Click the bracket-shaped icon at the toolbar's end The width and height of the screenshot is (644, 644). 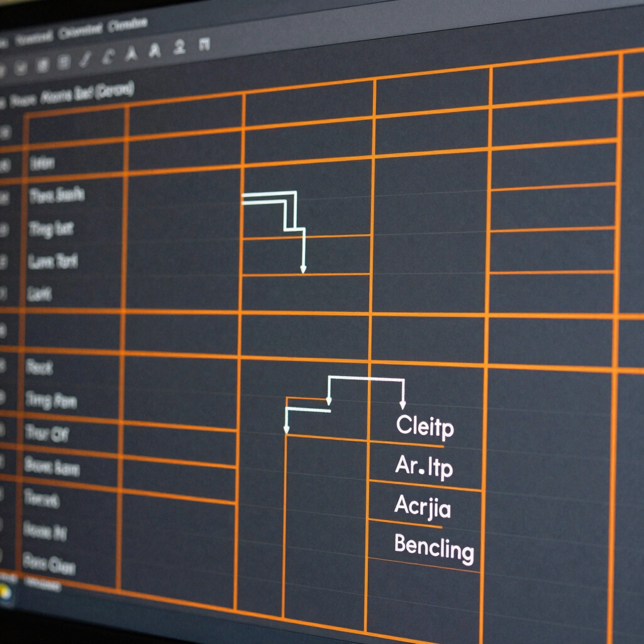(x=204, y=43)
